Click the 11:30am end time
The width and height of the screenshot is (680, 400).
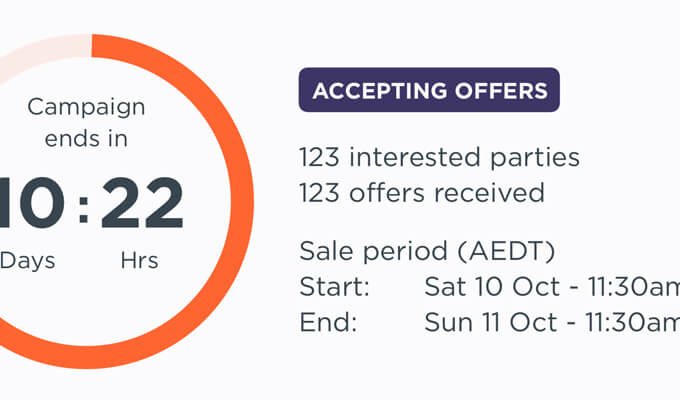(632, 322)
